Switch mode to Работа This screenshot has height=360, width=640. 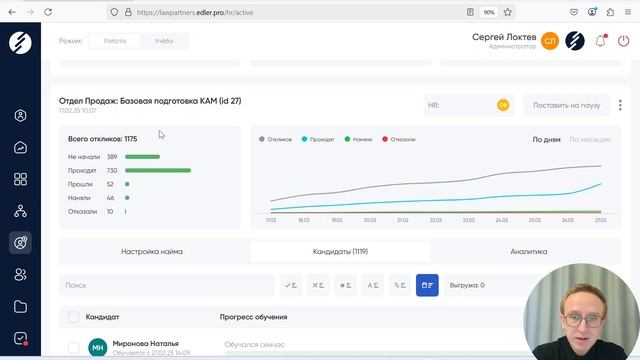click(115, 41)
